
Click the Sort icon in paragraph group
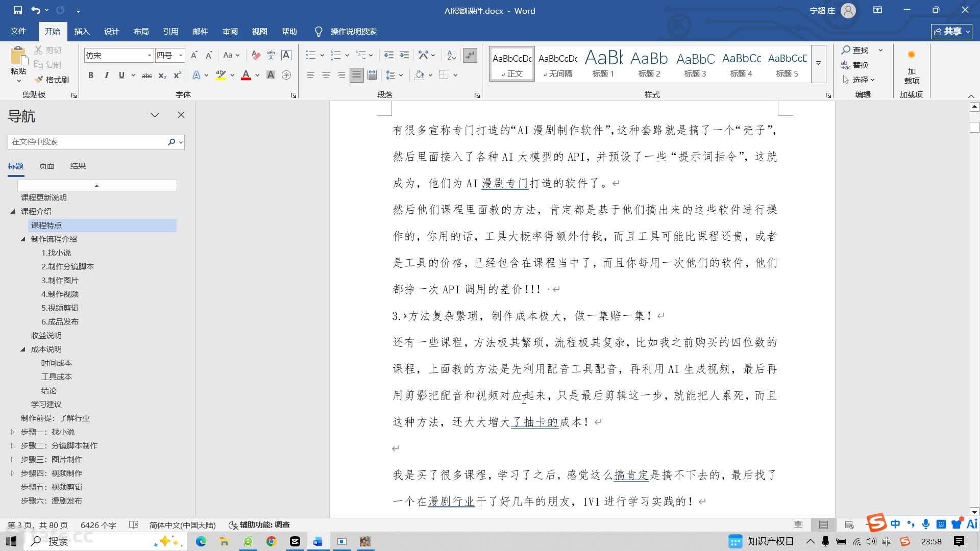(451, 55)
